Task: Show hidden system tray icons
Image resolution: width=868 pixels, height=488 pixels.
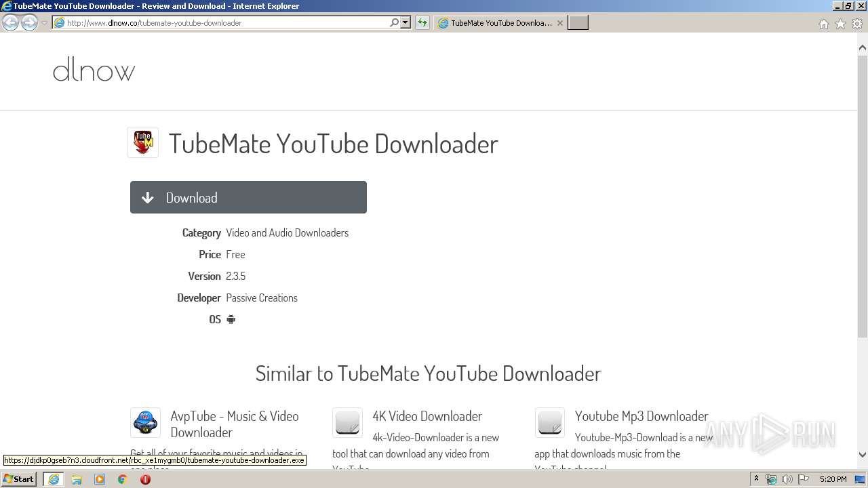Action: pyautogui.click(x=756, y=479)
